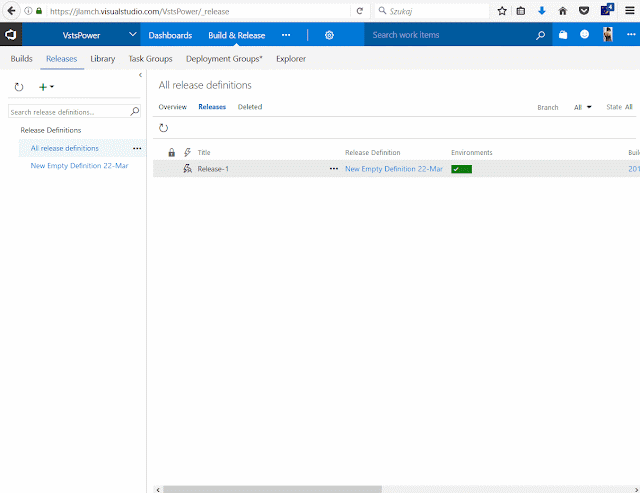
Task: Select All release definitions in the tree
Action: [x=64, y=148]
